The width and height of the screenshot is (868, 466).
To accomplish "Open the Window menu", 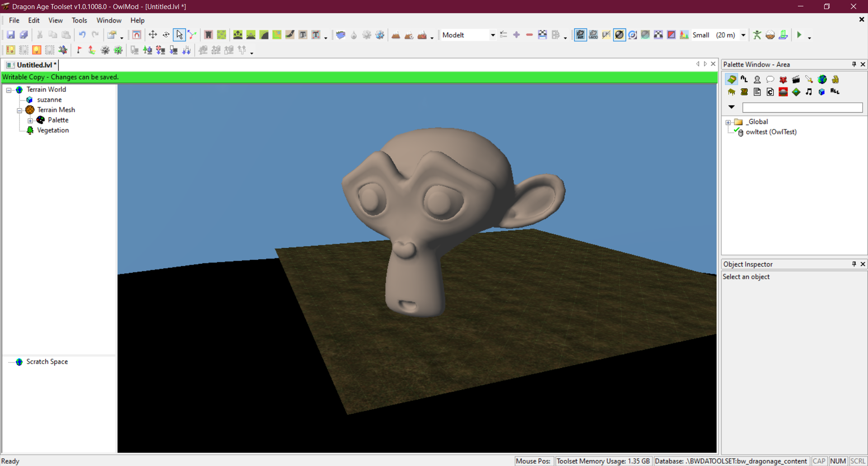I will tap(109, 20).
